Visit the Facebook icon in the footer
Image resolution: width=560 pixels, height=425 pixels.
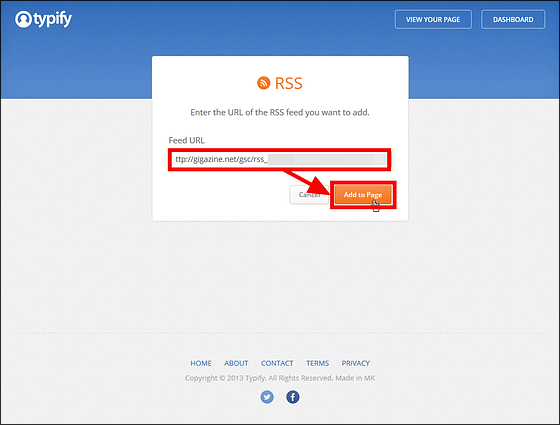[x=292, y=397]
